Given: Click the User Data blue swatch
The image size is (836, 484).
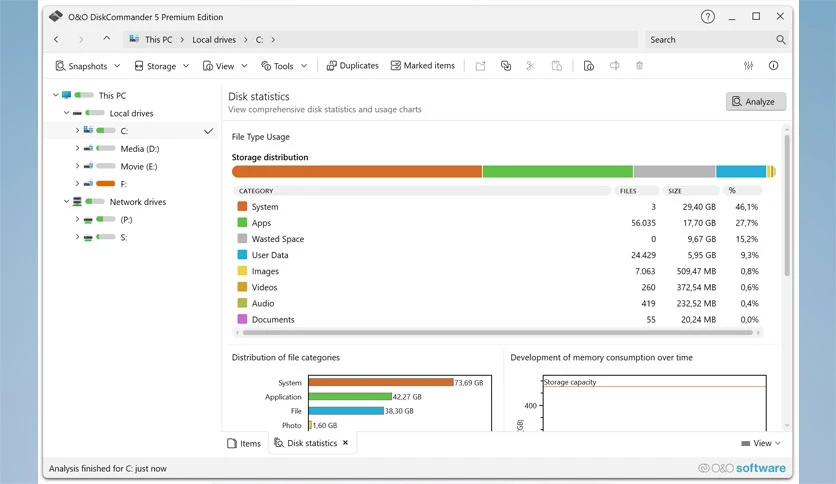Looking at the screenshot, I should [242, 255].
